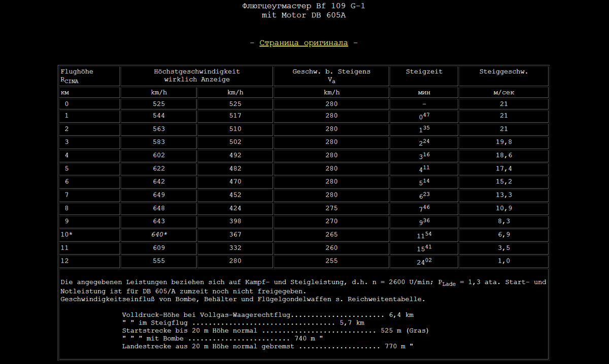
Task: Click the indicated speed 510 cell
Action: (235, 129)
